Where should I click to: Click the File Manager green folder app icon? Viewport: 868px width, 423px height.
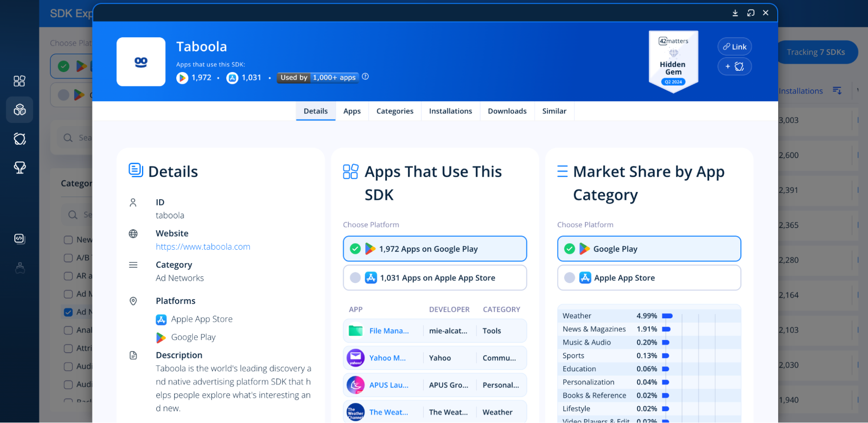356,331
